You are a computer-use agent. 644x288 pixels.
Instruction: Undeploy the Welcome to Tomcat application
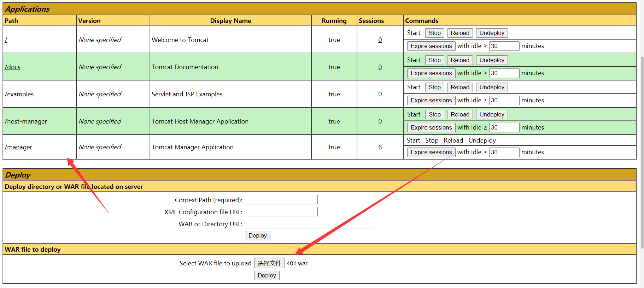point(492,33)
